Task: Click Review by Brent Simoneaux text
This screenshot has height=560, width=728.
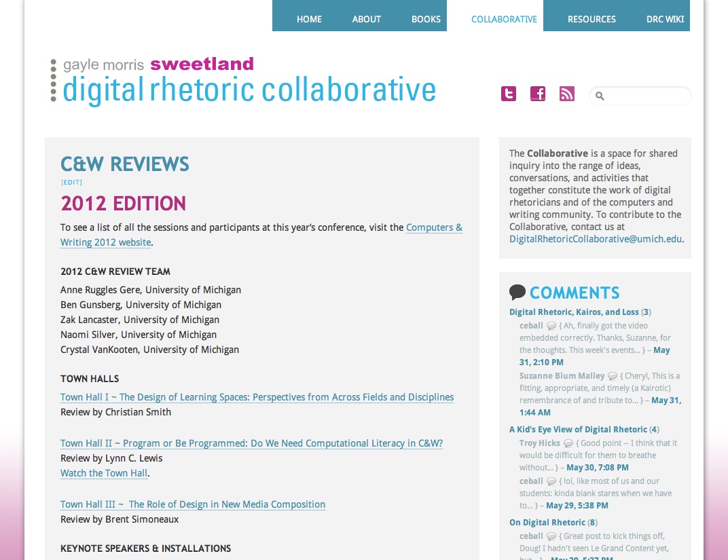Action: point(120,519)
